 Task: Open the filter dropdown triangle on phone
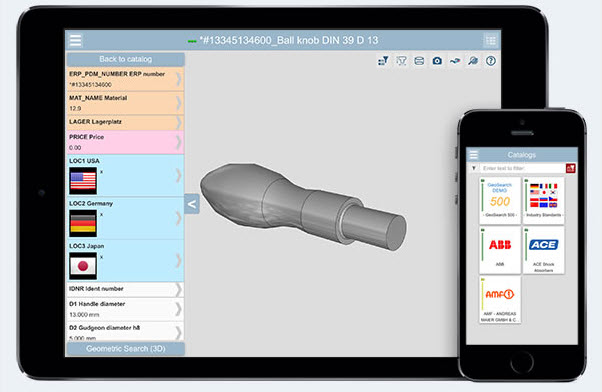[474, 168]
